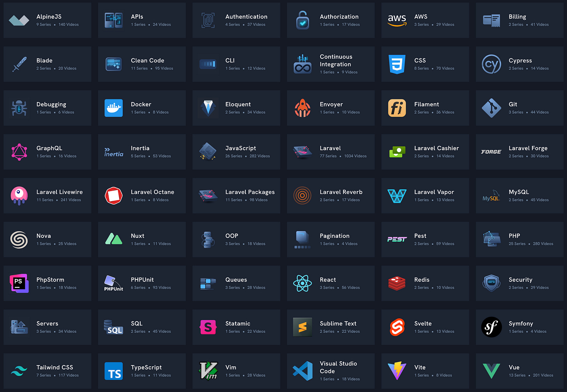Click the Debugging bug icon

click(19, 108)
